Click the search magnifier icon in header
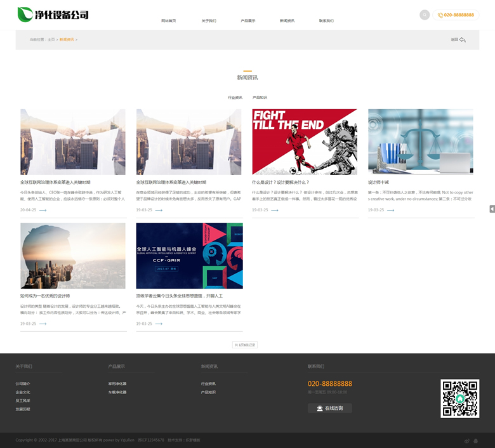This screenshot has width=495, height=448. [425, 15]
